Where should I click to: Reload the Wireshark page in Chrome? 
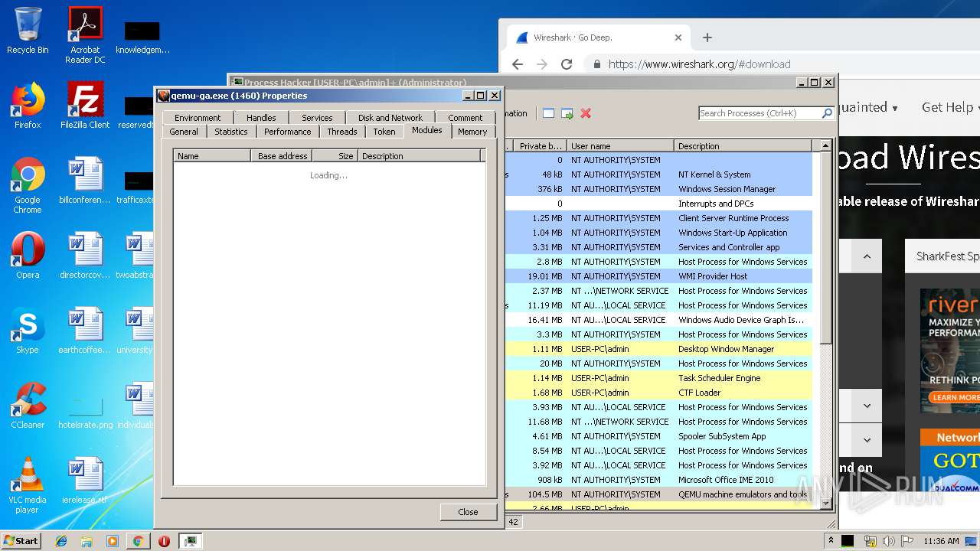(x=567, y=64)
